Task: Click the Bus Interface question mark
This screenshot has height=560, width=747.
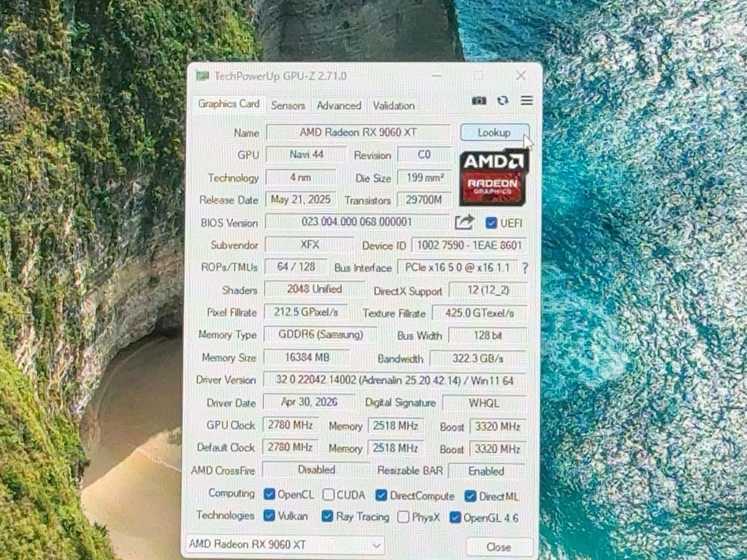Action: point(525,268)
